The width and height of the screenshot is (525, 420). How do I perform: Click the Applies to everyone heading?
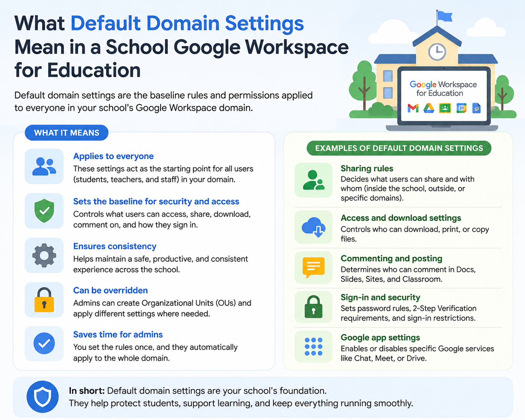point(113,156)
